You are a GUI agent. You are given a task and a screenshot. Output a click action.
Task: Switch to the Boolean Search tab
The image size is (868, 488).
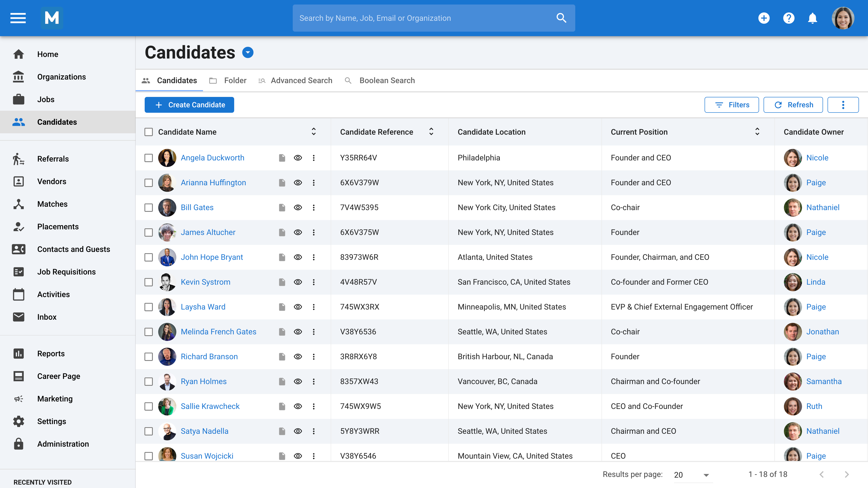click(x=387, y=80)
